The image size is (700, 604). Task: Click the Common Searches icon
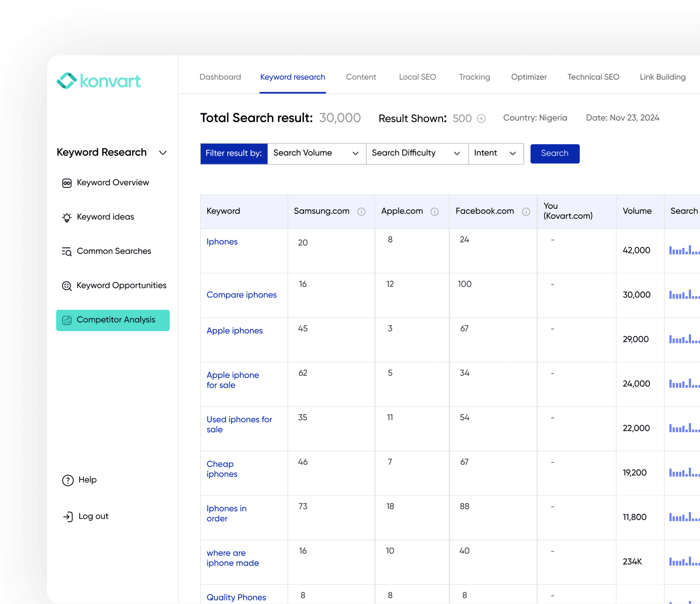[x=67, y=251]
